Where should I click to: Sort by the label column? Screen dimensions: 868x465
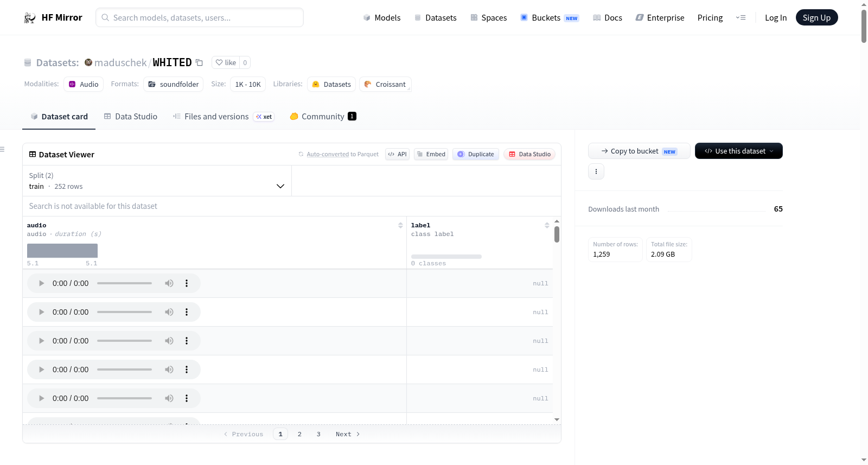pos(547,225)
